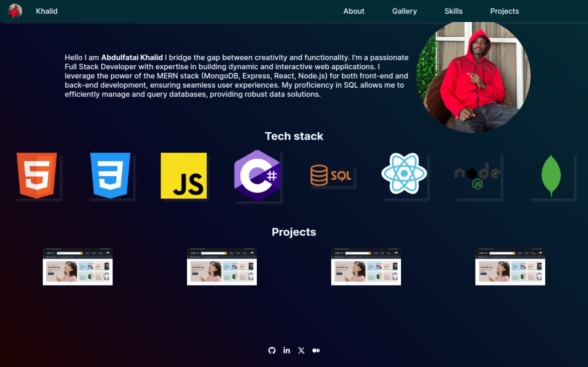Select the HTML5 tech stack icon
588x367 pixels.
click(37, 175)
